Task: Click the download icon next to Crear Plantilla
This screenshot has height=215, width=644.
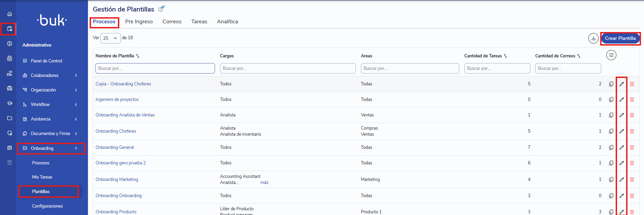Action: pyautogui.click(x=593, y=38)
